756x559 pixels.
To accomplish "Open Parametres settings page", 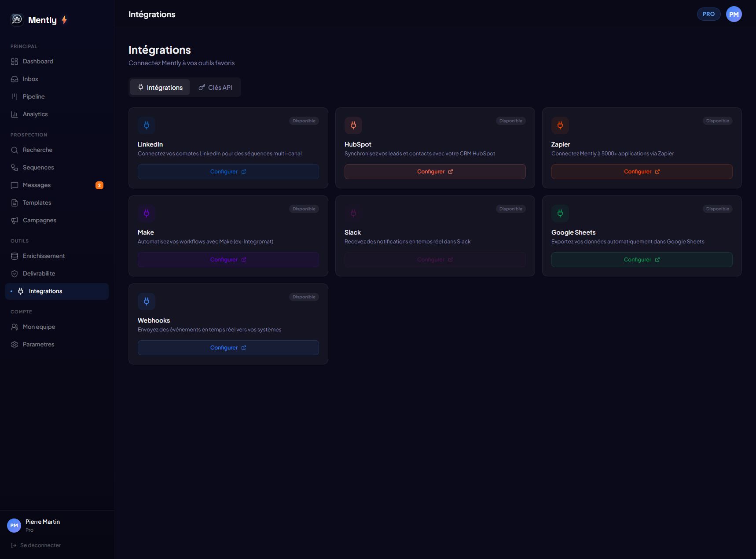I will click(57, 345).
